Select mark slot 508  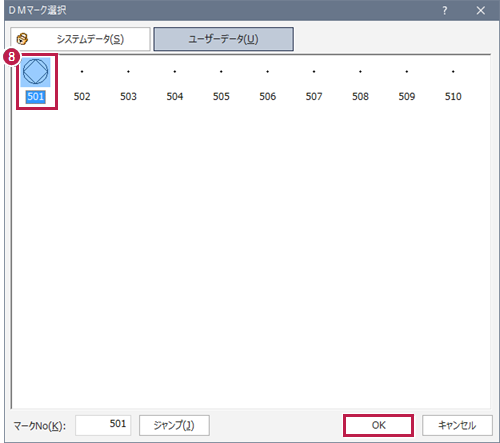360,83
